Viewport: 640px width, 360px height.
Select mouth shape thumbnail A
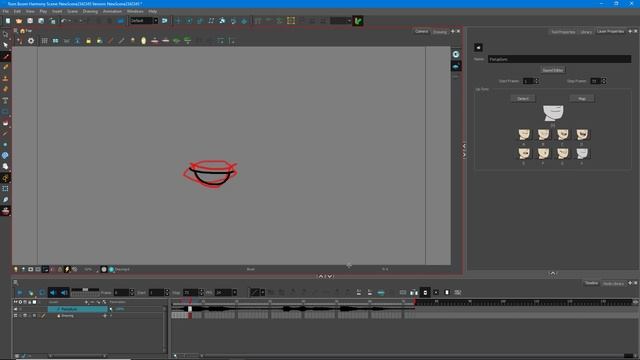[x=524, y=135]
